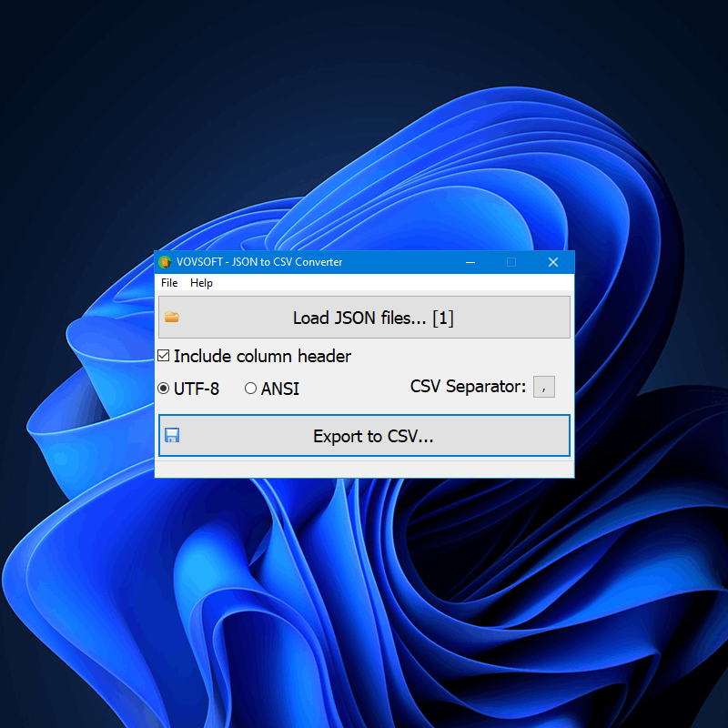Open the File menu
The width and height of the screenshot is (728, 728).
click(x=169, y=283)
